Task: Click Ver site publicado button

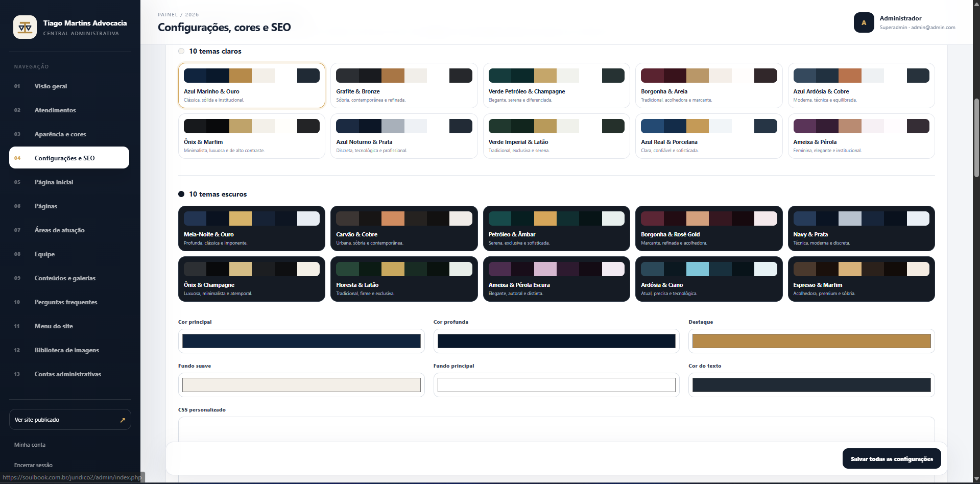Action: (x=70, y=420)
